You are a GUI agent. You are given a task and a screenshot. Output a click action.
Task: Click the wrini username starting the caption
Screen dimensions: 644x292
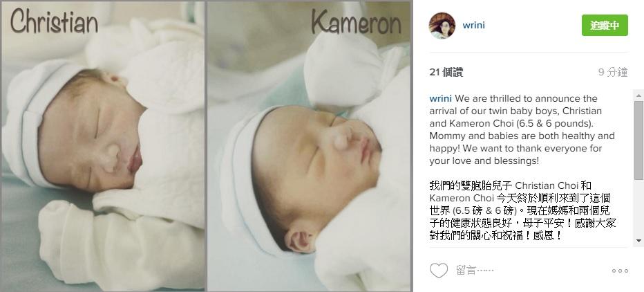pyautogui.click(x=440, y=98)
